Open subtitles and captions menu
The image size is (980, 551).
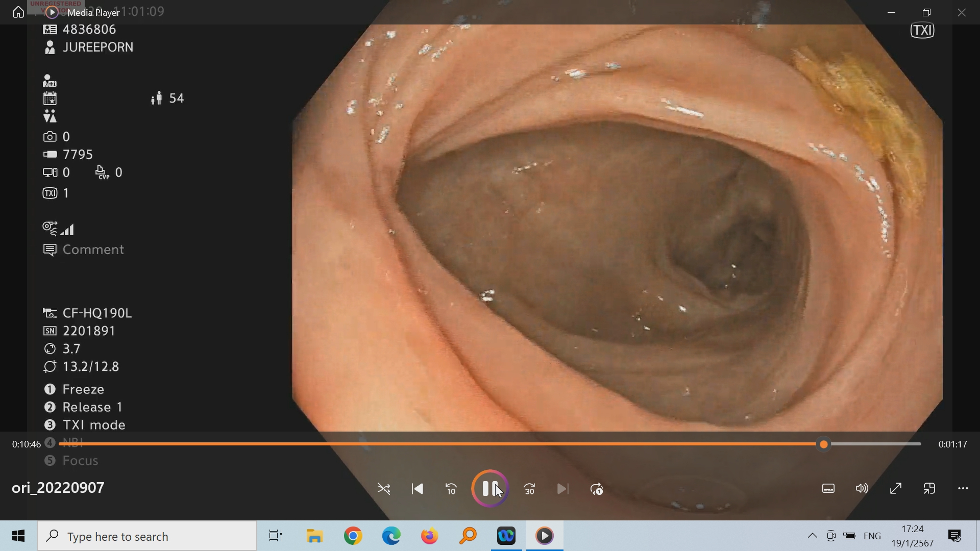tap(828, 489)
